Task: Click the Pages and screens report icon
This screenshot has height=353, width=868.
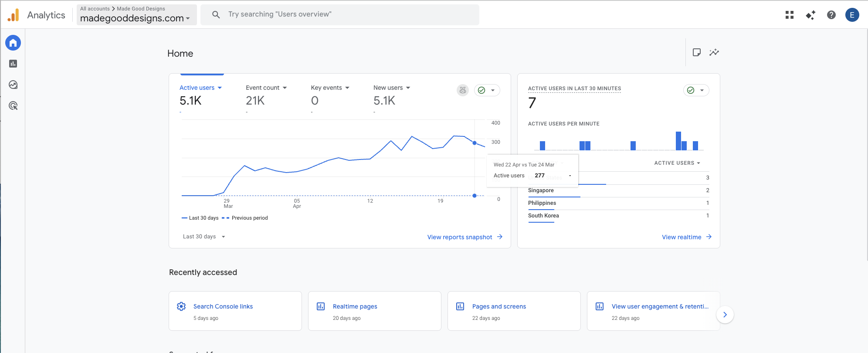Action: (x=460, y=306)
